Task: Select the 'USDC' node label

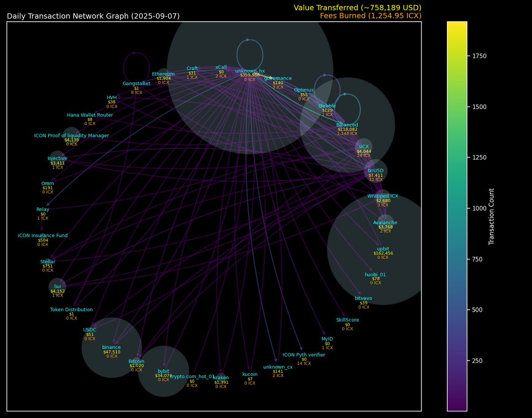Action: pos(90,330)
